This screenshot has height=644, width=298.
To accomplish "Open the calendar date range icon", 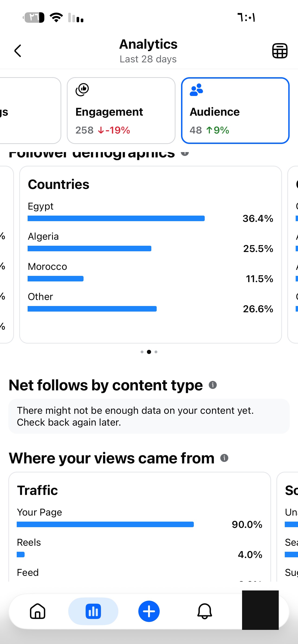I will click(x=280, y=51).
